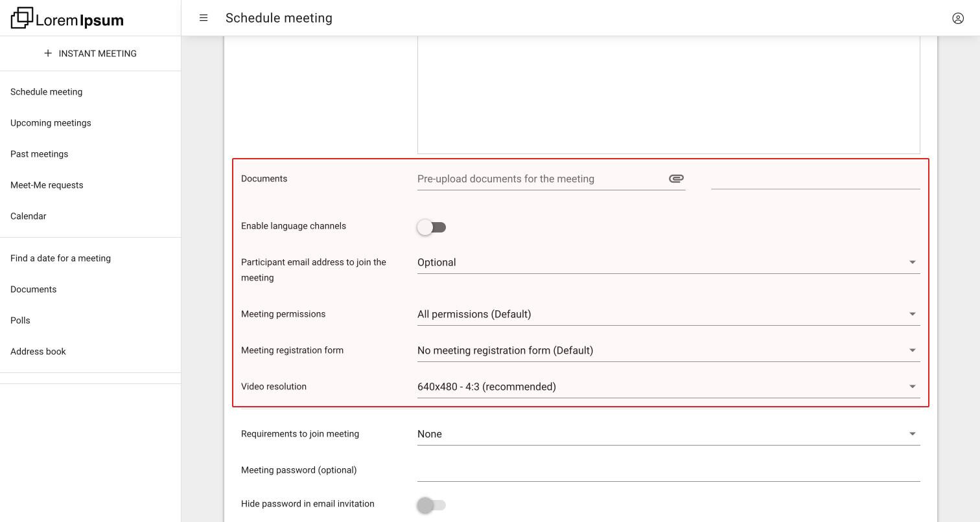Click the 'Video resolution' label
This screenshot has height=522, width=980.
pos(274,387)
